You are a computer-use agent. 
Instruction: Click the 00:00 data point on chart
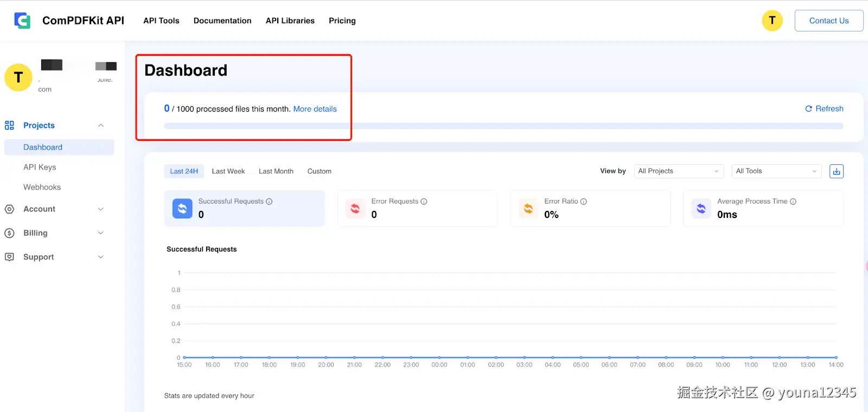click(x=439, y=358)
